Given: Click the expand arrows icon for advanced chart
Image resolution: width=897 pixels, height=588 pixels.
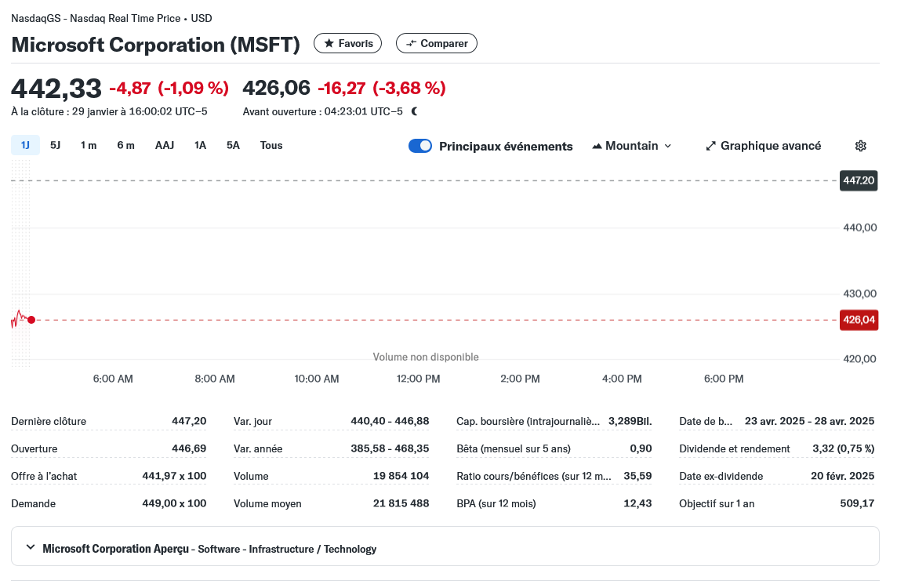Looking at the screenshot, I should [710, 146].
